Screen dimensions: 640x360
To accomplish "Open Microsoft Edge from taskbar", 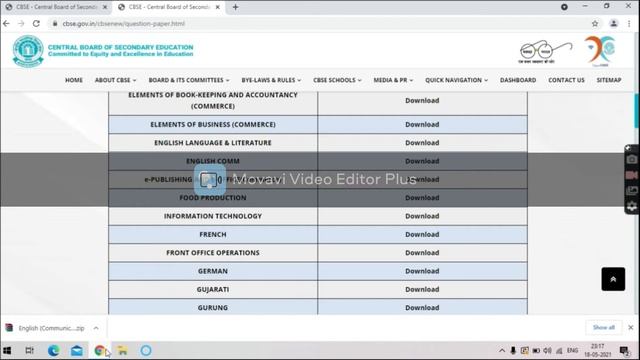I will pos(53,351).
